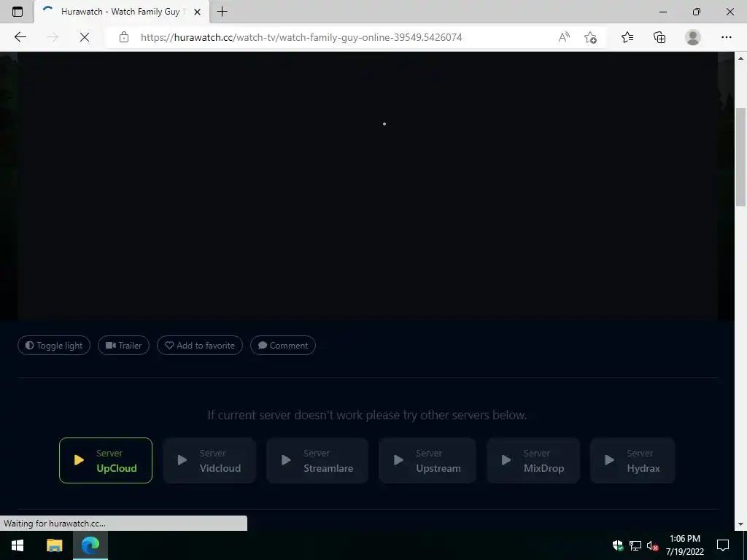The image size is (747, 560).
Task: Open Windows Security tray icon
Action: (618, 545)
